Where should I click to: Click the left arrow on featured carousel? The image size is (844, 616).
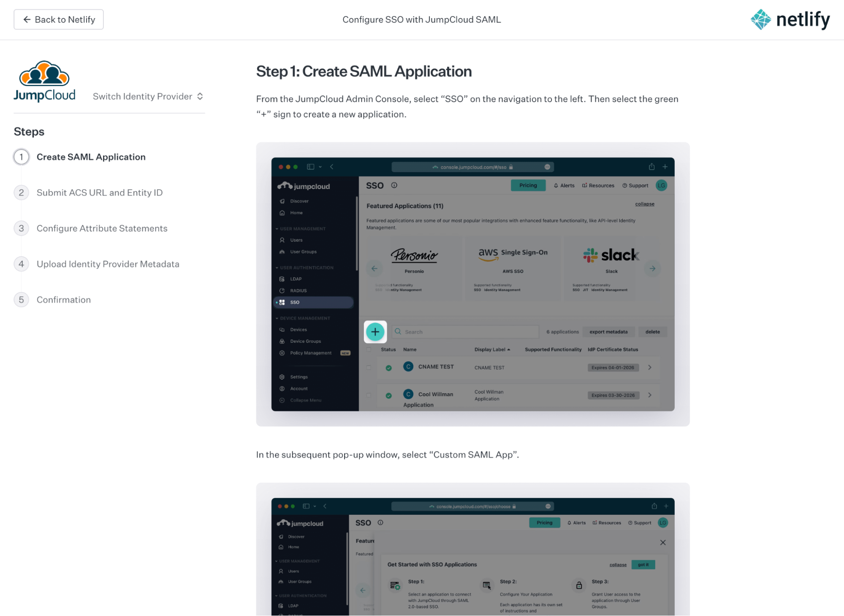coord(374,268)
